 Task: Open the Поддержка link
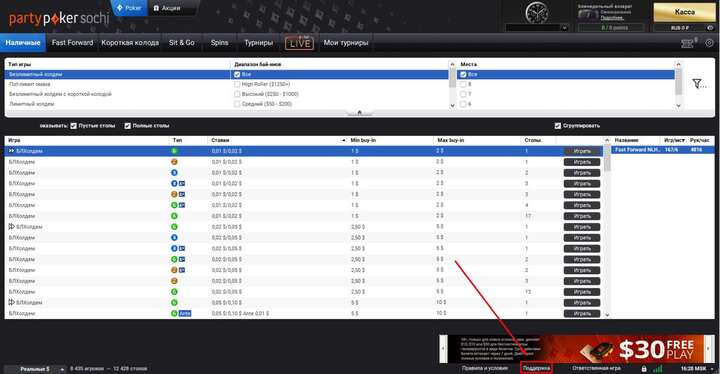click(x=536, y=368)
